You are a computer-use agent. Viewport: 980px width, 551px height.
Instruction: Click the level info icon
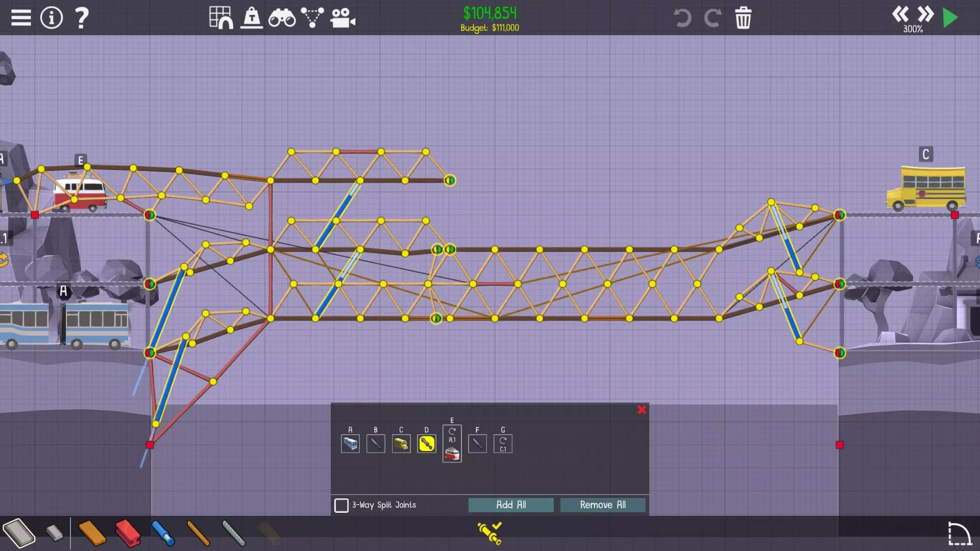(x=52, y=18)
